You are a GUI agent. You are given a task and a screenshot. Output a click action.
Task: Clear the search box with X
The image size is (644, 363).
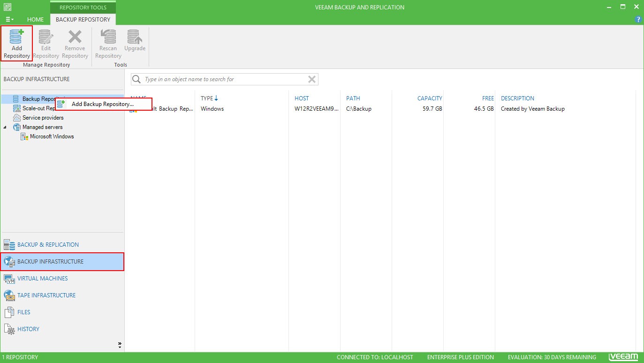coord(311,79)
